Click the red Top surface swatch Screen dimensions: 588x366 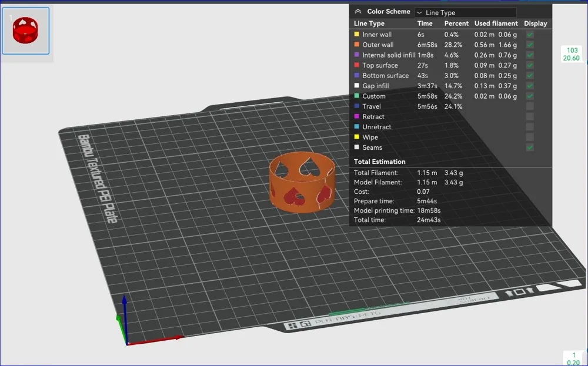(357, 65)
